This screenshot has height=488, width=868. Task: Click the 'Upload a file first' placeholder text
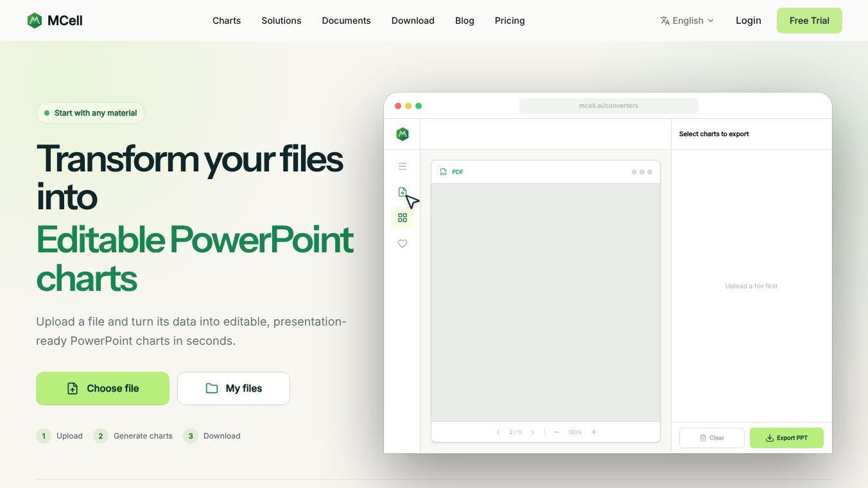pos(751,286)
